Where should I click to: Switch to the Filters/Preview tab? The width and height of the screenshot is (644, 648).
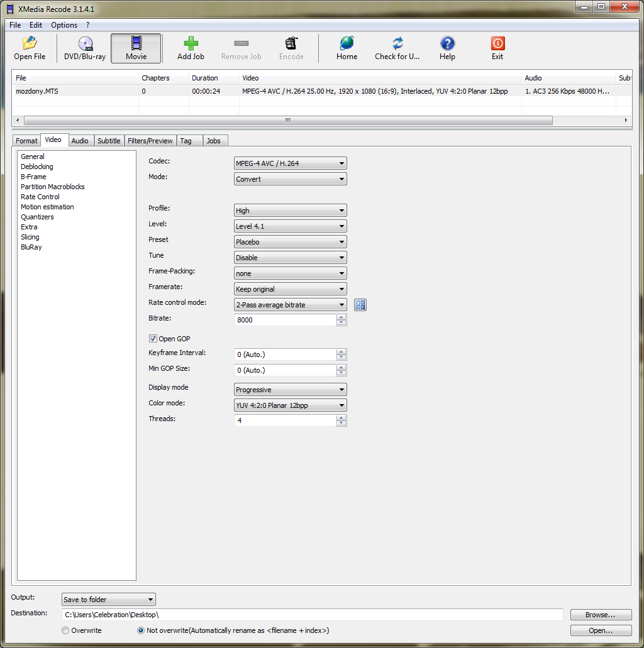click(150, 141)
